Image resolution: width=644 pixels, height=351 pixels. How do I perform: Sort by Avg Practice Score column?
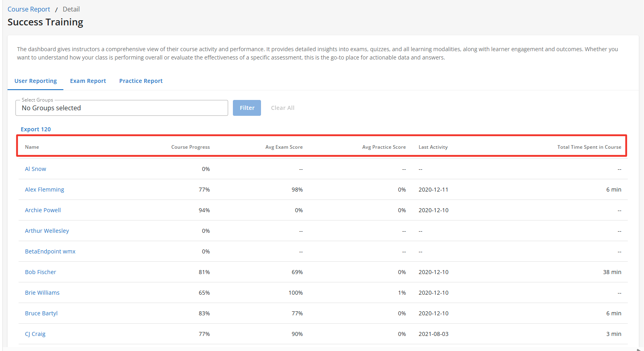tap(383, 147)
